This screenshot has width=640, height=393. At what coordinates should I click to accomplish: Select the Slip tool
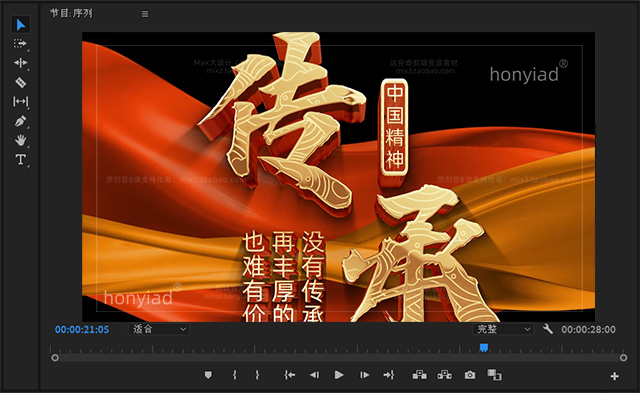point(20,101)
